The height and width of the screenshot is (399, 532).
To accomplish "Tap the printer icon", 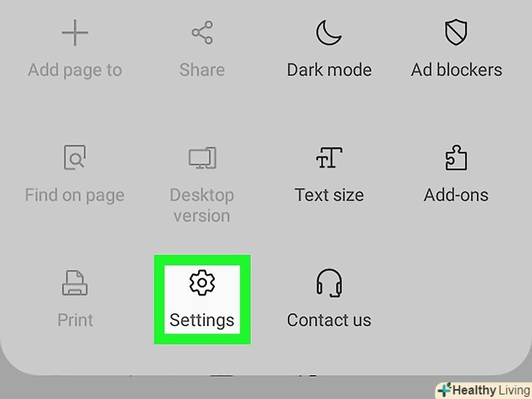I will tap(75, 283).
